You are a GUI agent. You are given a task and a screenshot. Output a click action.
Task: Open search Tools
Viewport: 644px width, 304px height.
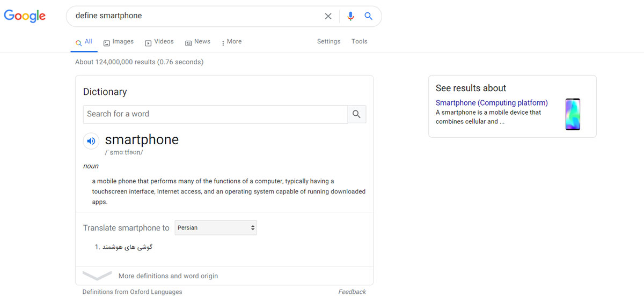click(x=359, y=42)
